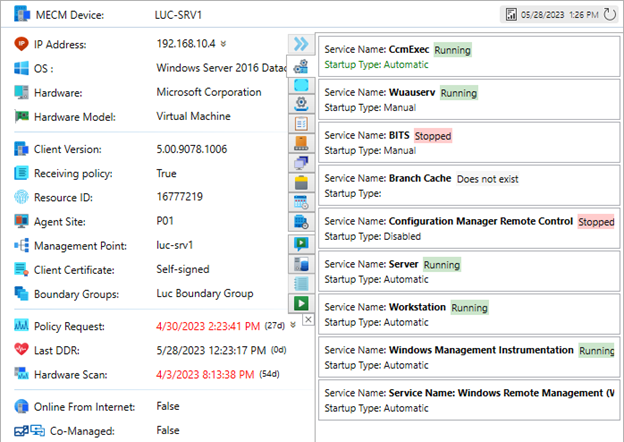Click Running status of CcmExec service
The height and width of the screenshot is (442, 624).
click(452, 50)
